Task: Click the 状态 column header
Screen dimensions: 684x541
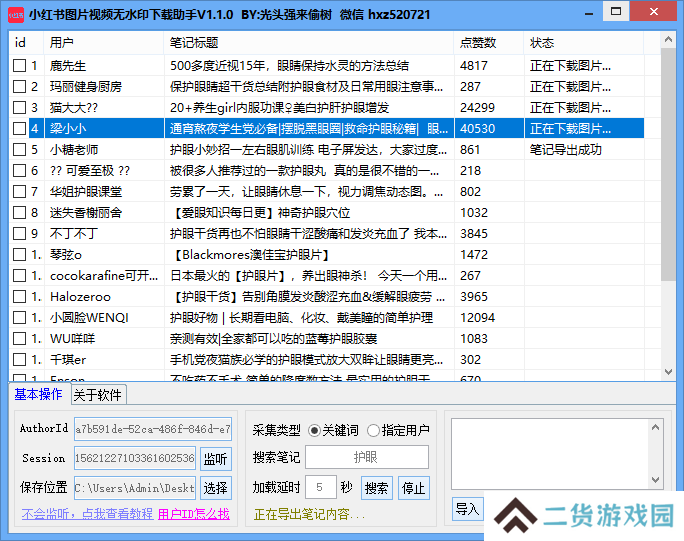Action: 584,43
